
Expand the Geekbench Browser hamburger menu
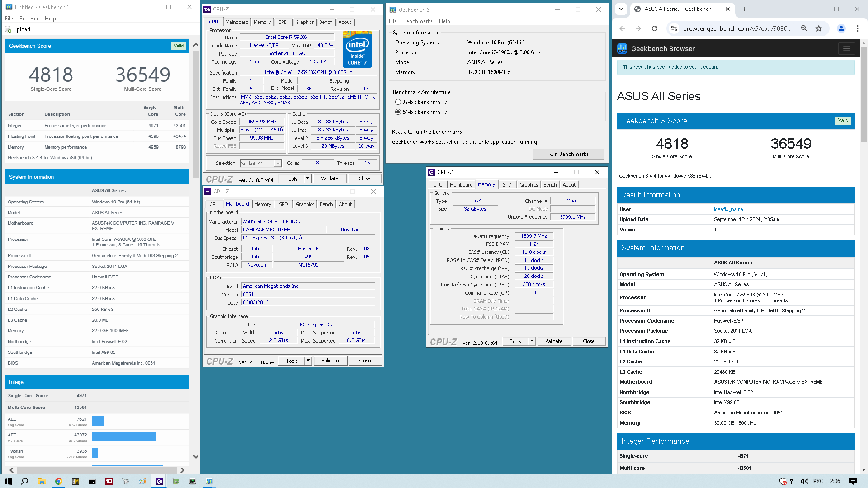point(846,48)
